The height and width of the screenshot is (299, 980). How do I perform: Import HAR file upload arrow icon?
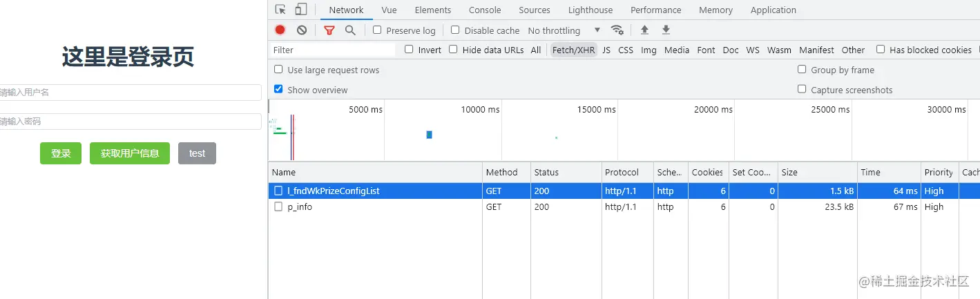click(644, 30)
